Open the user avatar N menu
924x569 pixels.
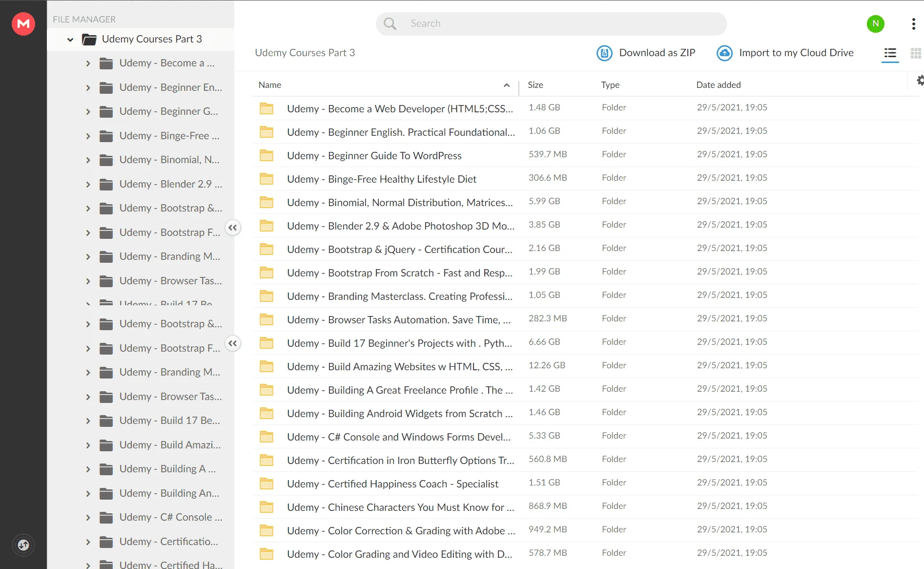[x=875, y=23]
